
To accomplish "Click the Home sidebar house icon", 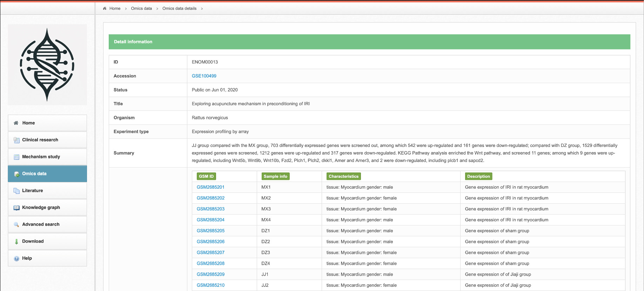I will click(x=16, y=123).
